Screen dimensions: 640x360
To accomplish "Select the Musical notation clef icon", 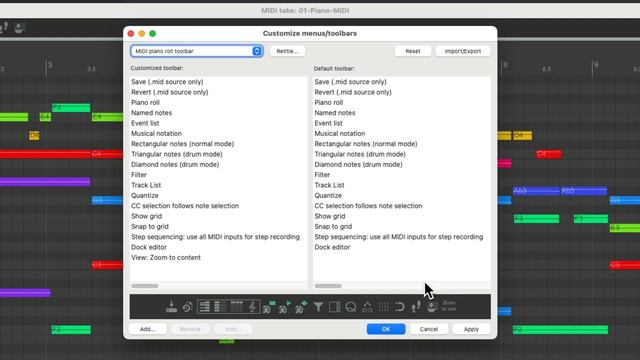I will tap(253, 307).
